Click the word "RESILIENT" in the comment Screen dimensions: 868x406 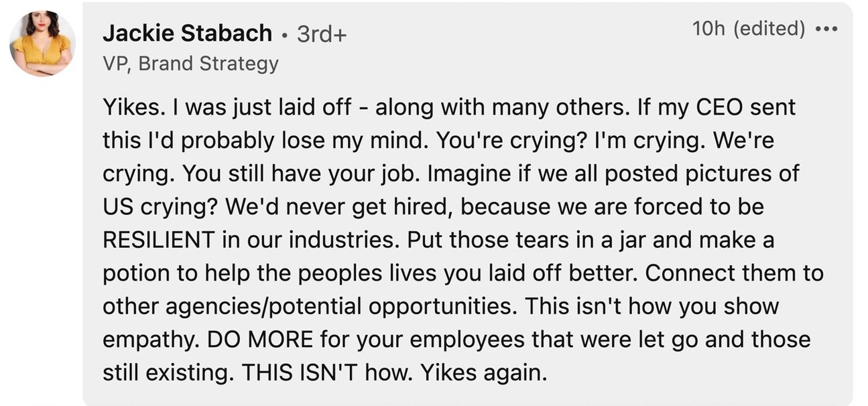(158, 240)
